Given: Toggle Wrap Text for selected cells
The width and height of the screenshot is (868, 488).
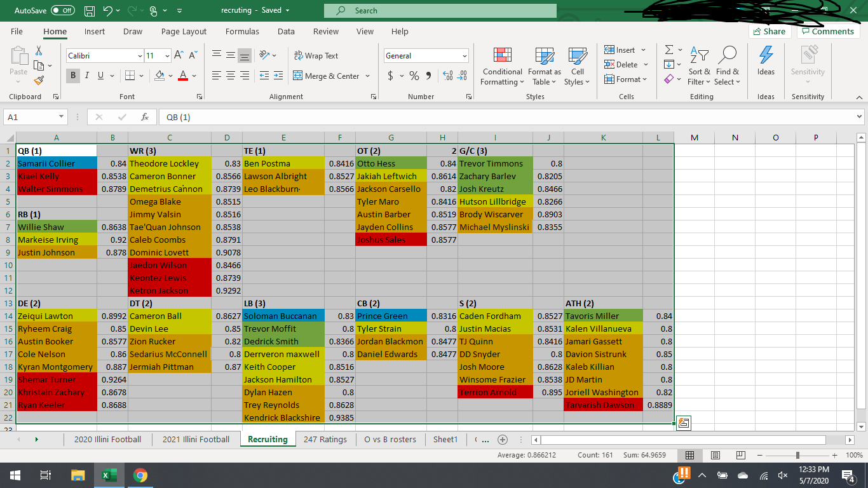Looking at the screenshot, I should [316, 56].
